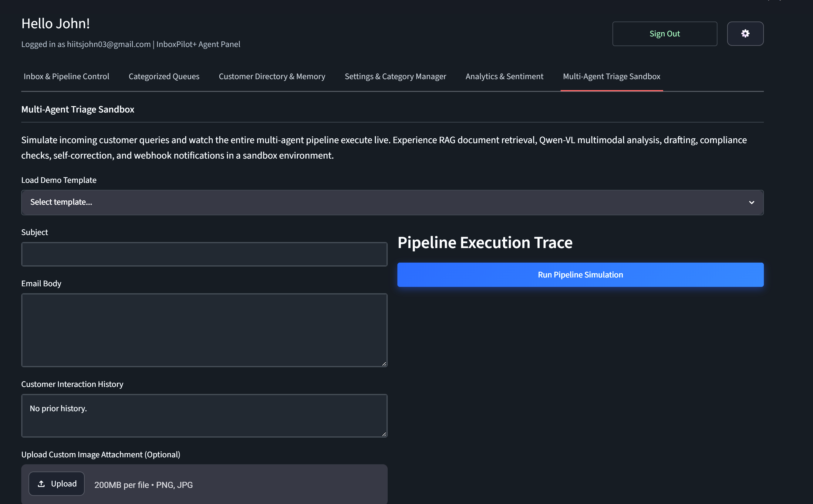Expand the template dropdown chevron

pyautogui.click(x=751, y=202)
